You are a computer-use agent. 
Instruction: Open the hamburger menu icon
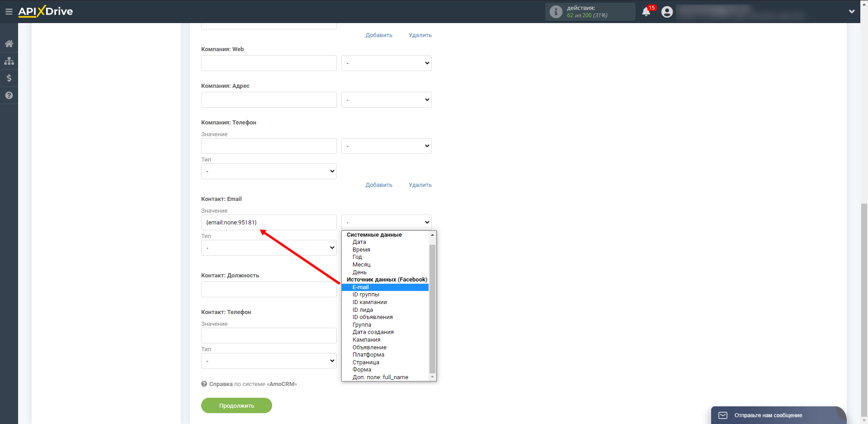tap(9, 11)
